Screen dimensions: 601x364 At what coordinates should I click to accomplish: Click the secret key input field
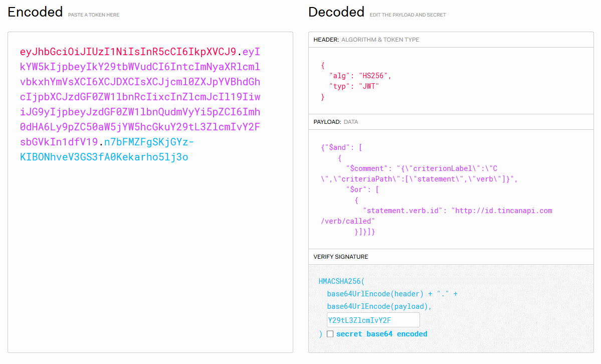click(373, 320)
